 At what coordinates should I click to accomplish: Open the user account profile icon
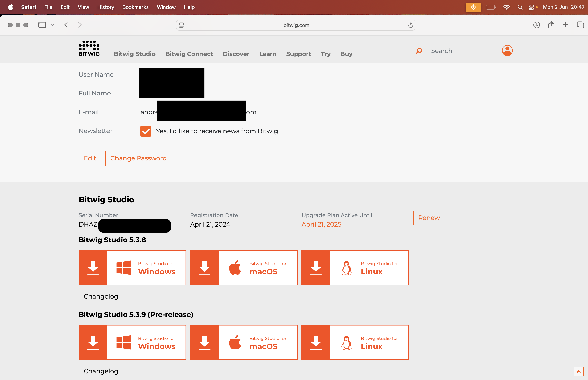click(x=507, y=51)
